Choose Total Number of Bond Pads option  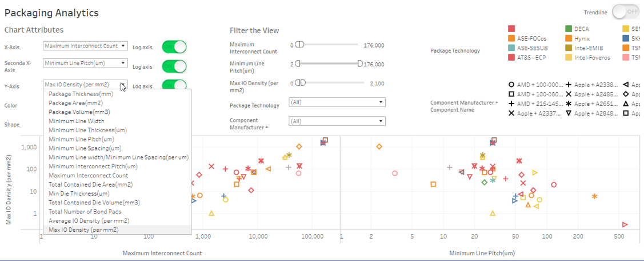86,212
